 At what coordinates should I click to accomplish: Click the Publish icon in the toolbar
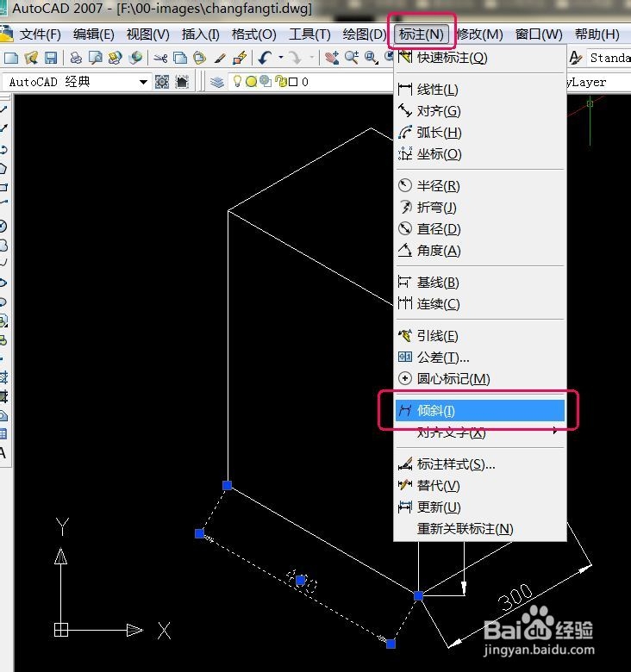pos(115,58)
